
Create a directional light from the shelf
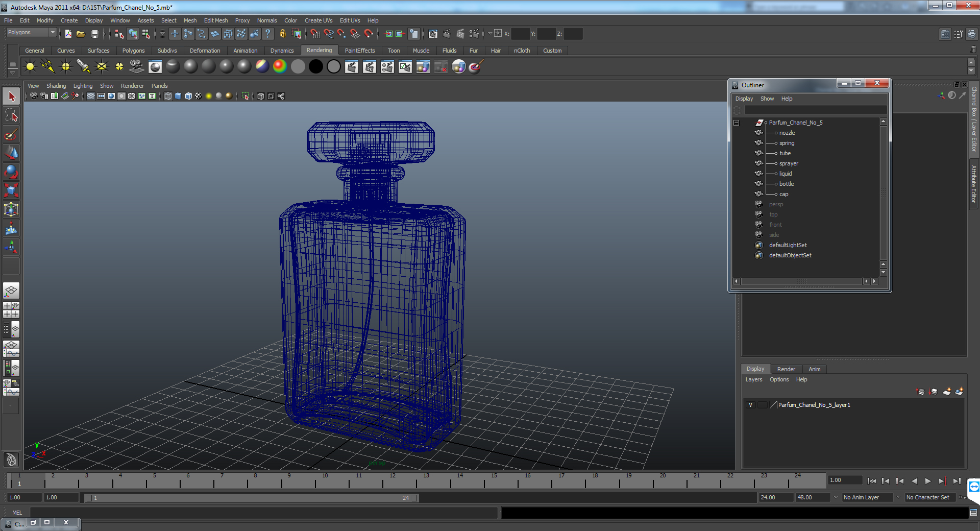[48, 66]
